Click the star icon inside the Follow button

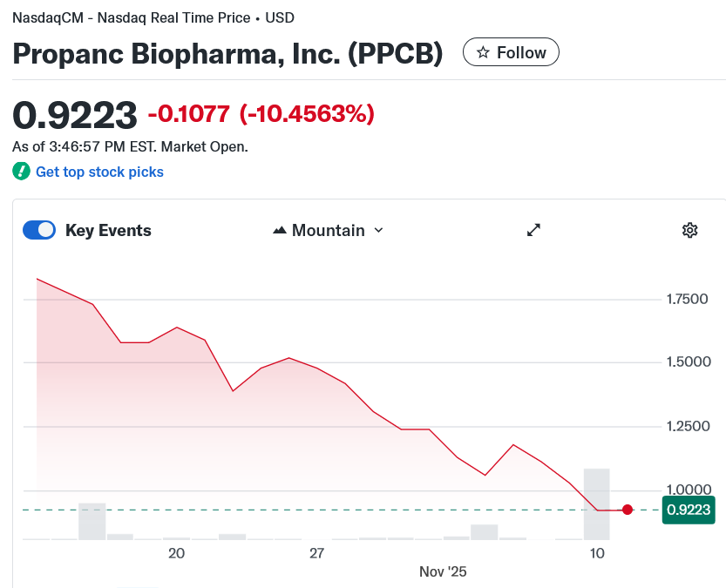point(481,51)
